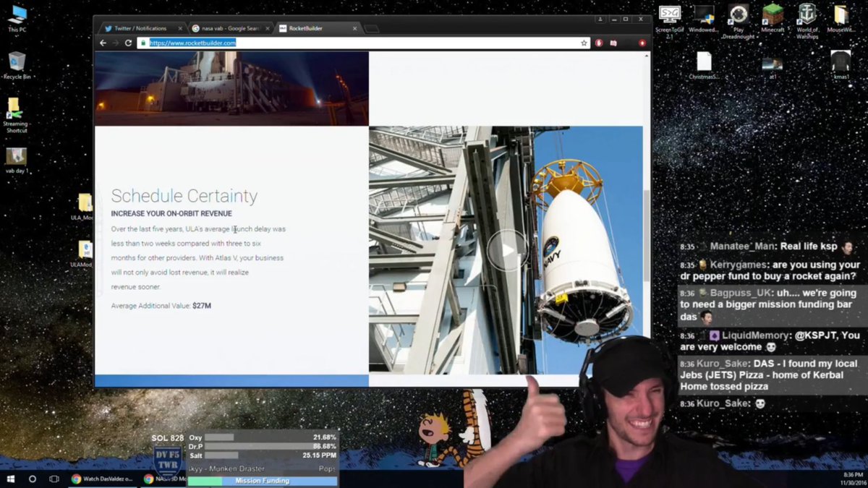Image resolution: width=868 pixels, height=488 pixels.
Task: Close the RocketBuilder tab
Action: click(x=354, y=28)
